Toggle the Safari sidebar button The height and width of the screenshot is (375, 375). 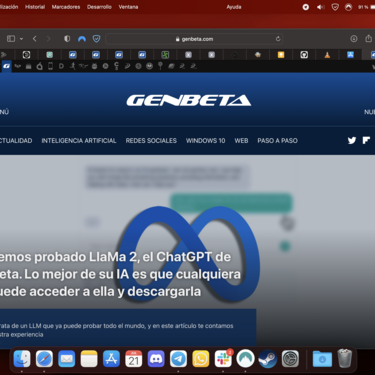tap(11, 39)
